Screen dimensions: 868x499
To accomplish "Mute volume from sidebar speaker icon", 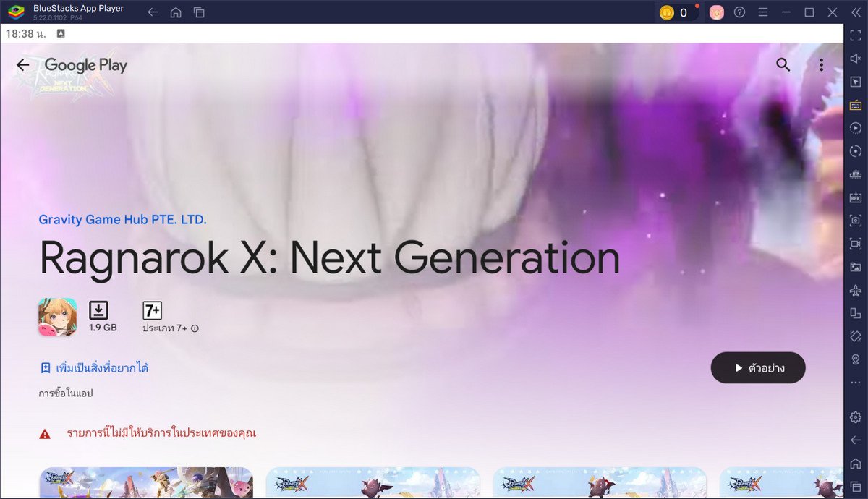I will point(856,59).
